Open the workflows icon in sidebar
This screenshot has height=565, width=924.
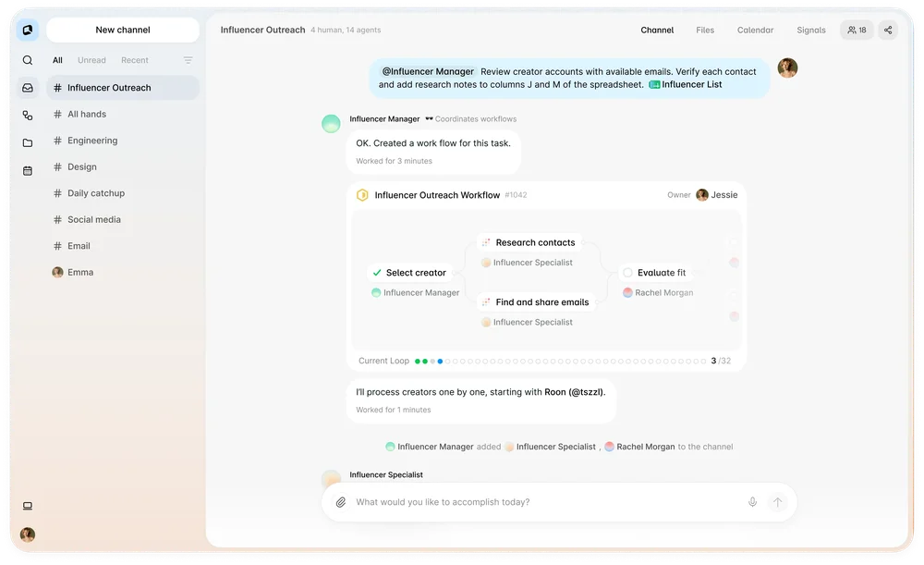coord(27,116)
